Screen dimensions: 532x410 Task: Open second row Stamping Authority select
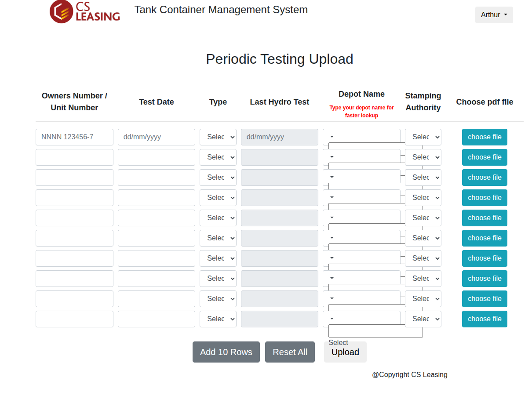pos(423,157)
